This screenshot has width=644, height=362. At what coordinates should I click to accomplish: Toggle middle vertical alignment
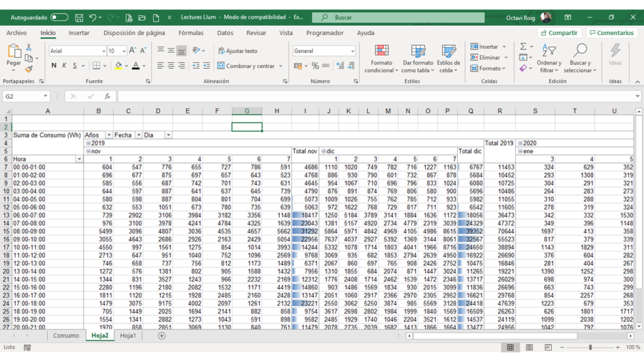click(171, 51)
